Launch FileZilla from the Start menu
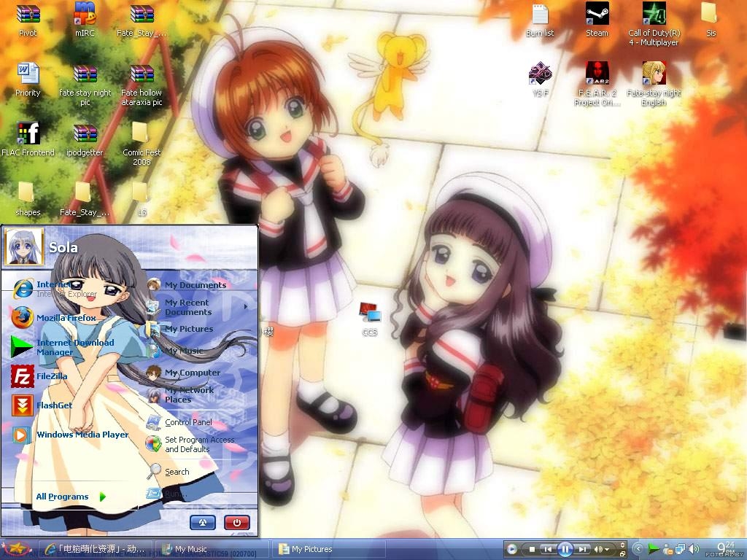The height and width of the screenshot is (560, 747). pos(39,376)
